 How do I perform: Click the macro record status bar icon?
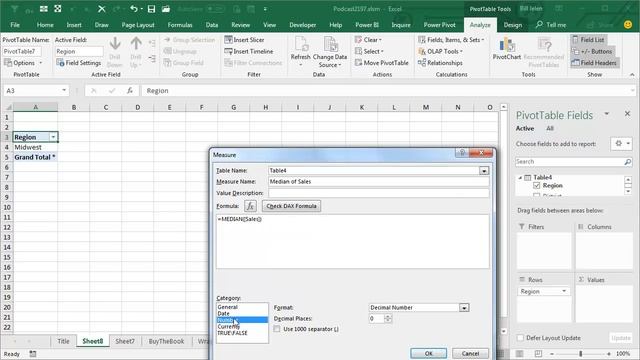[x=33, y=353]
